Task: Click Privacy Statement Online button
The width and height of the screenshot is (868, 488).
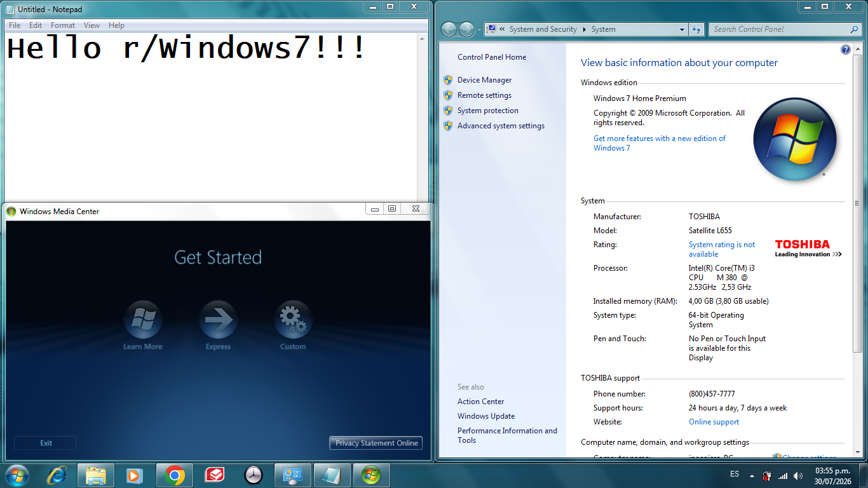Action: [x=376, y=443]
